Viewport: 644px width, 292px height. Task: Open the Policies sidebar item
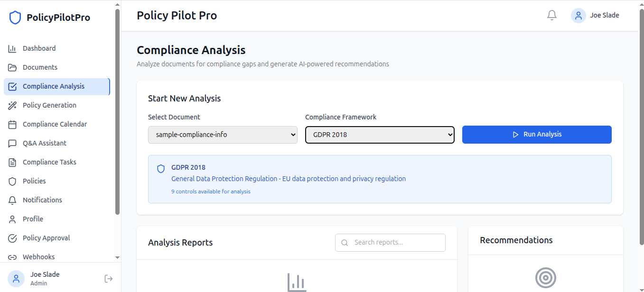coord(34,181)
